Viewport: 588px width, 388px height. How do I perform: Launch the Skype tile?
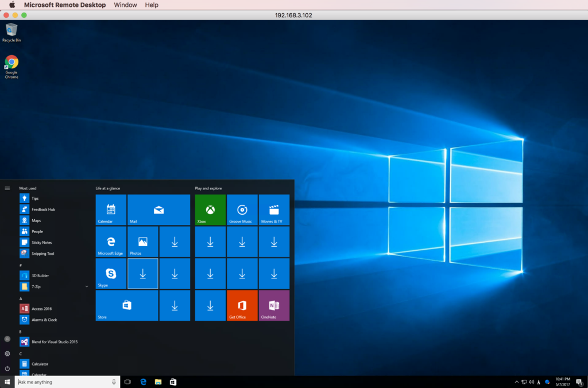111,273
